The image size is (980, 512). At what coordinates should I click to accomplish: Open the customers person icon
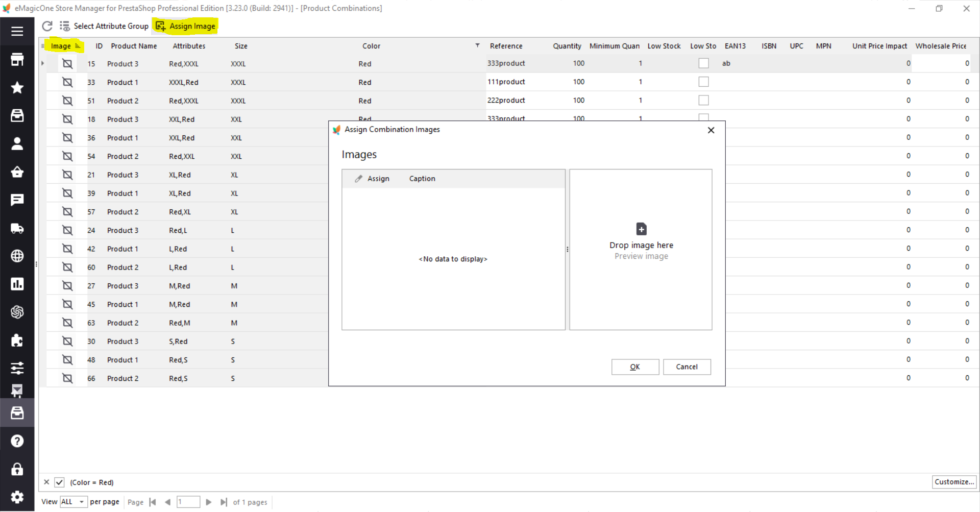click(17, 144)
